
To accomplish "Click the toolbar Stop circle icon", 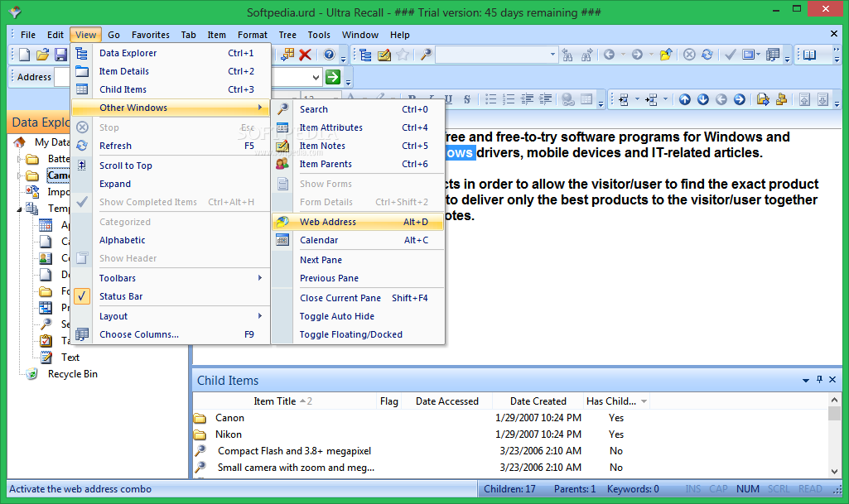I will [689, 55].
